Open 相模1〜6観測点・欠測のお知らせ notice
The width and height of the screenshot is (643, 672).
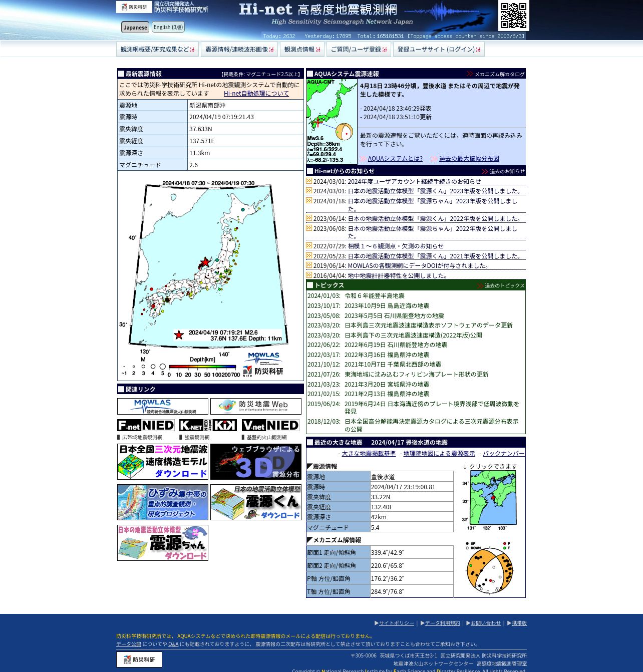(x=396, y=246)
